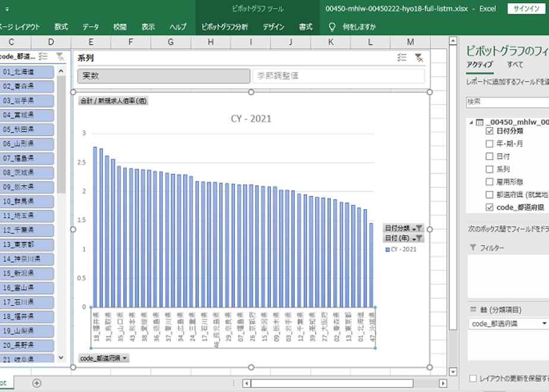Open the データ ribbon tab

(x=91, y=27)
